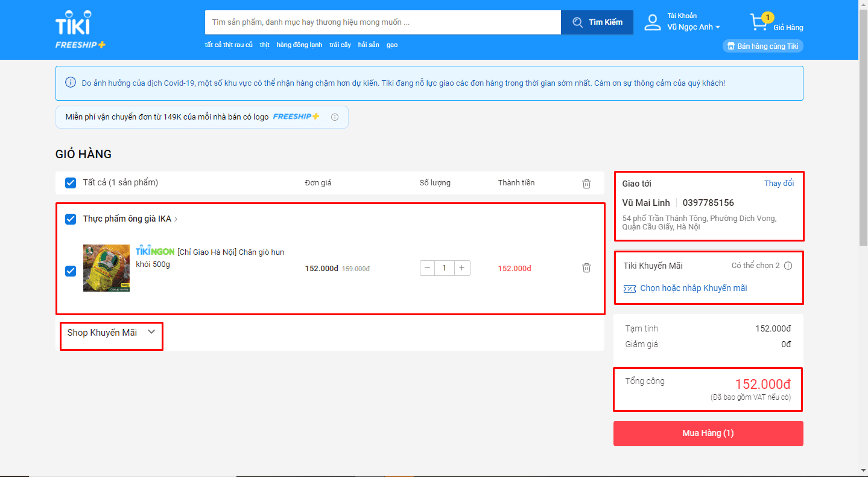Screen dimensions: 868x477
Task: Click the Giỏ Hàng text label
Action: pyautogui.click(x=788, y=28)
